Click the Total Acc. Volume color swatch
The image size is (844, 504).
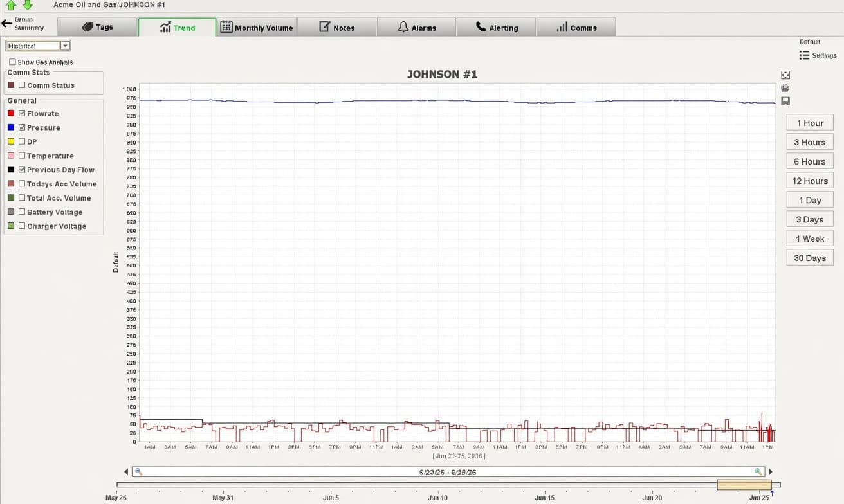point(11,198)
